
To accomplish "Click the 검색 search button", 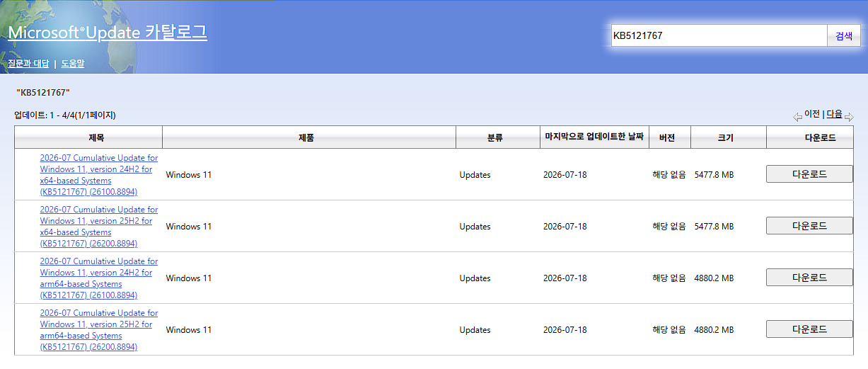I will pos(844,35).
